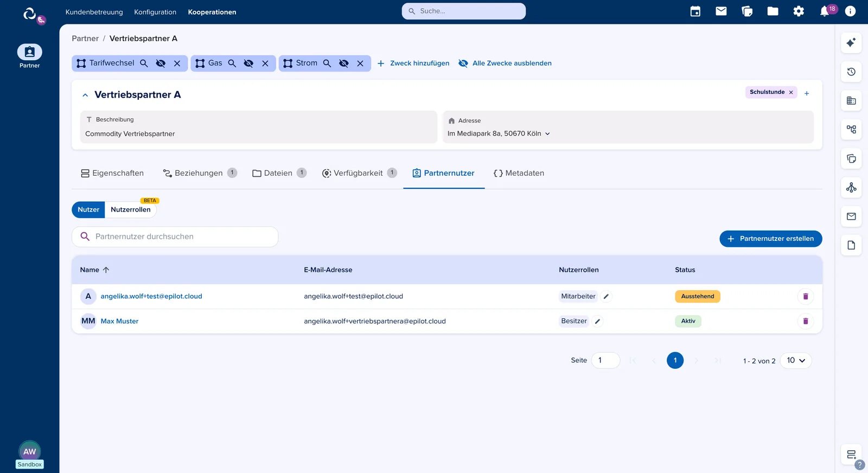Search within the Gas purpose chip
This screenshot has height=473, width=868.
(x=232, y=63)
